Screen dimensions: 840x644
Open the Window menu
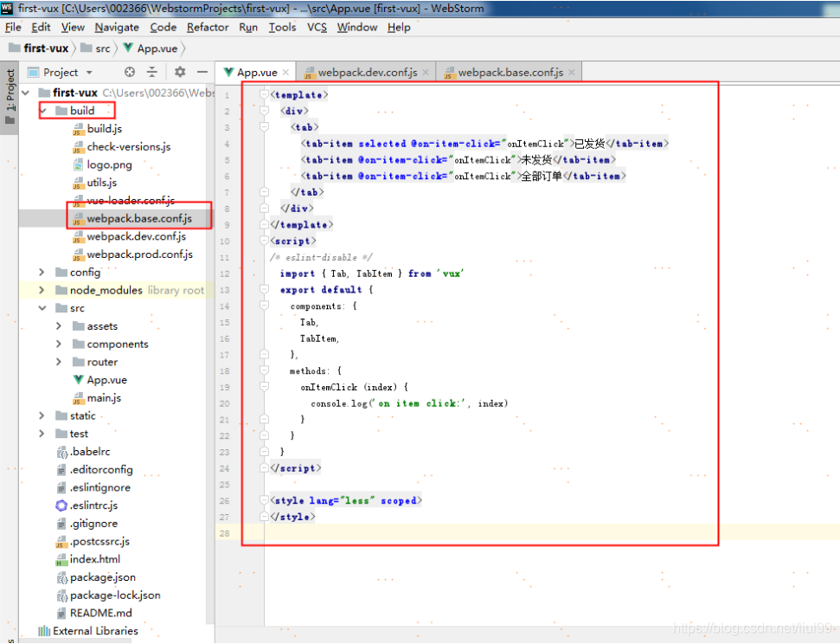click(356, 28)
